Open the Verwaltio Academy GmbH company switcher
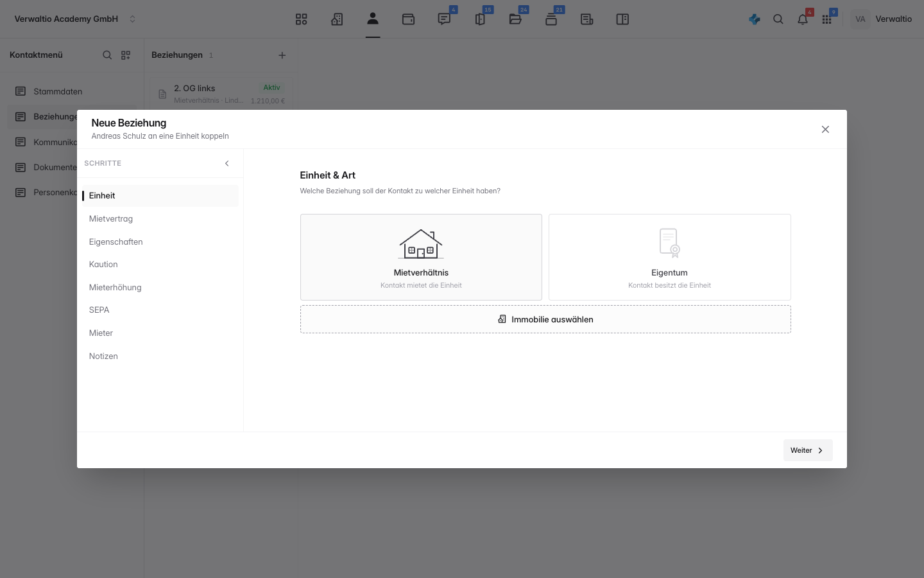 pyautogui.click(x=76, y=19)
